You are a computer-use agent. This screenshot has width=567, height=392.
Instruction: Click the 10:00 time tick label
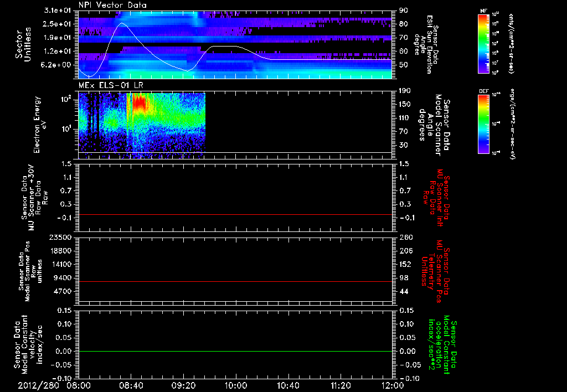tap(236, 386)
